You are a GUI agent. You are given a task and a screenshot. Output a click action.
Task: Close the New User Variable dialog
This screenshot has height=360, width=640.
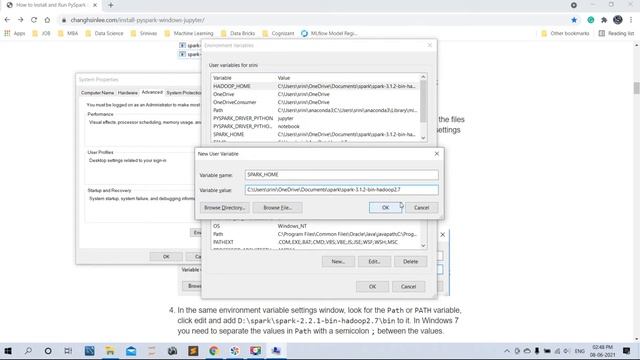(x=437, y=154)
